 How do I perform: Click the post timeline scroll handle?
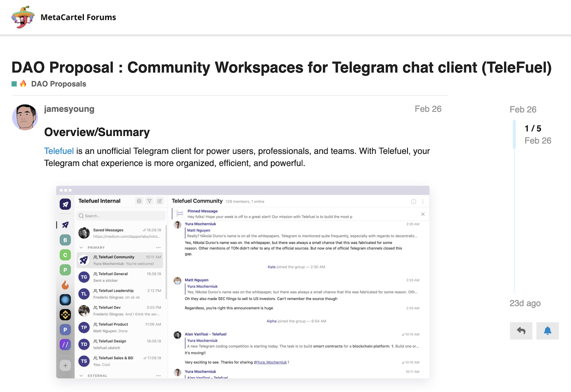[514, 134]
